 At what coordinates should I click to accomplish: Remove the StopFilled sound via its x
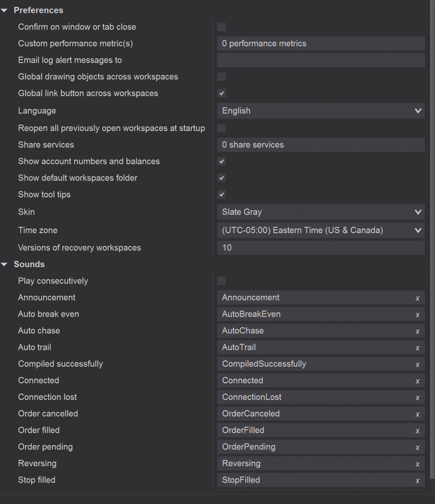(x=417, y=480)
